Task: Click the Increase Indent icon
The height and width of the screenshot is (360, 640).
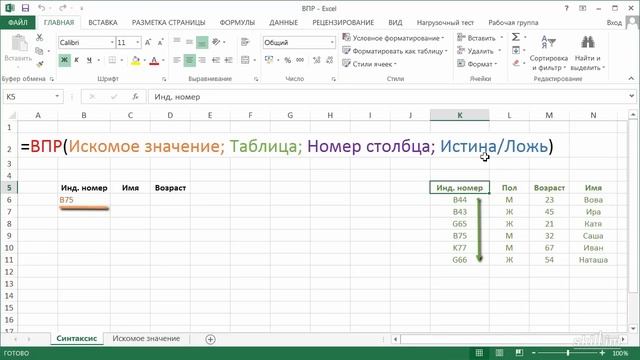Action: pyautogui.click(x=229, y=60)
